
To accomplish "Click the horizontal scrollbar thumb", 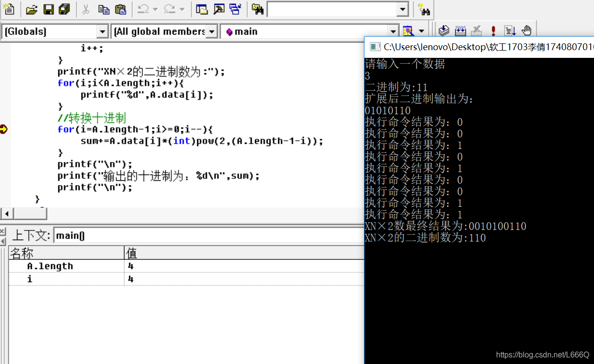I will click(x=30, y=213).
